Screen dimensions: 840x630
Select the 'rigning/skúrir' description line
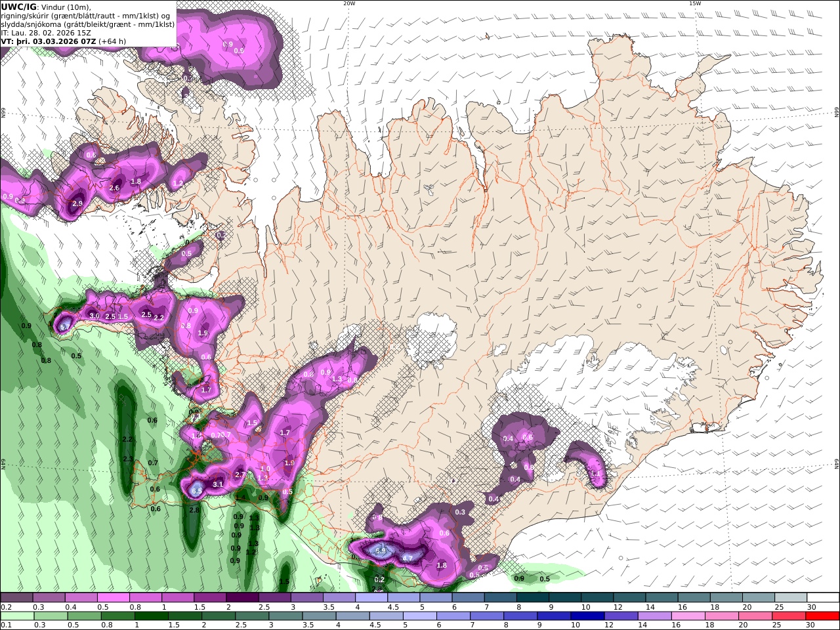[x=87, y=16]
